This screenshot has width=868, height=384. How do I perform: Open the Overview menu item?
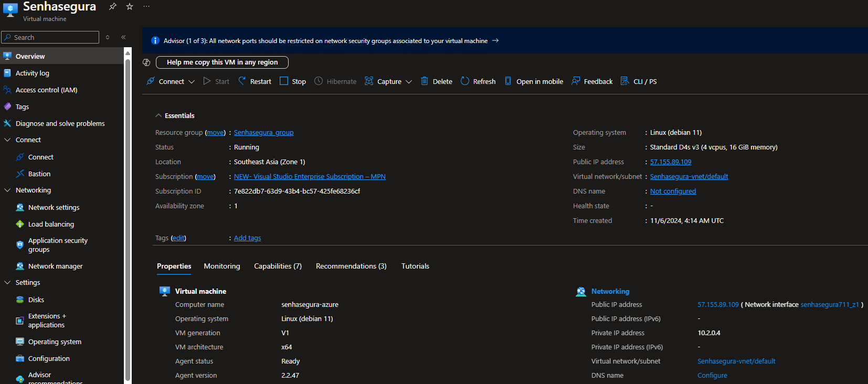coord(62,56)
